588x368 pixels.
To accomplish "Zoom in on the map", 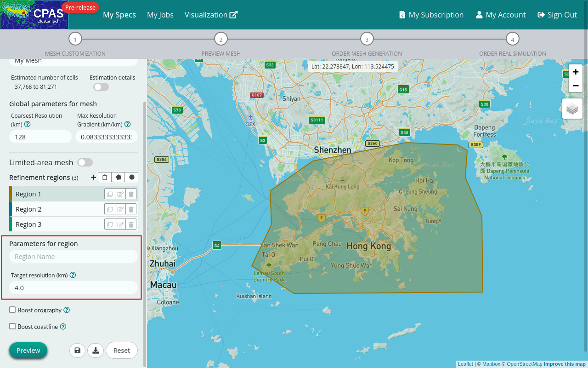I will click(x=576, y=72).
